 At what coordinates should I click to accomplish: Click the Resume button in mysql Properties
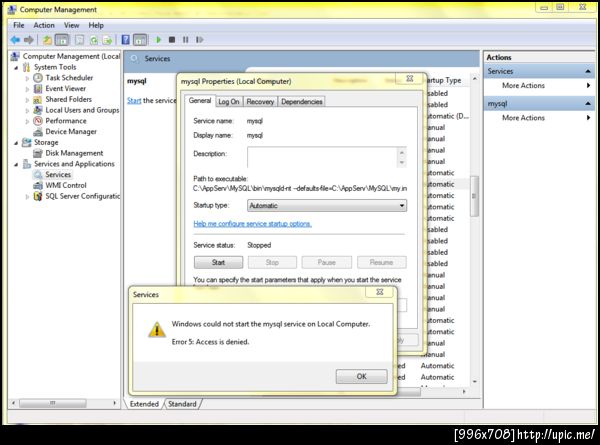coord(382,262)
